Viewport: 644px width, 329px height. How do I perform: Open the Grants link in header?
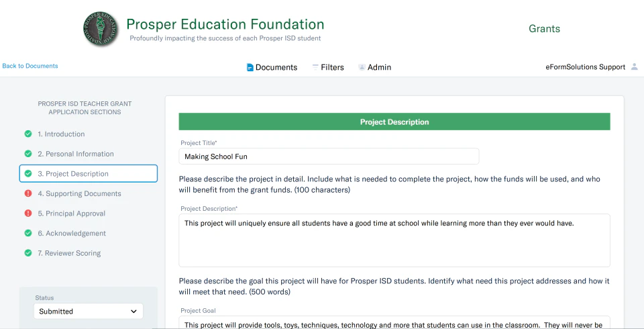click(x=544, y=29)
